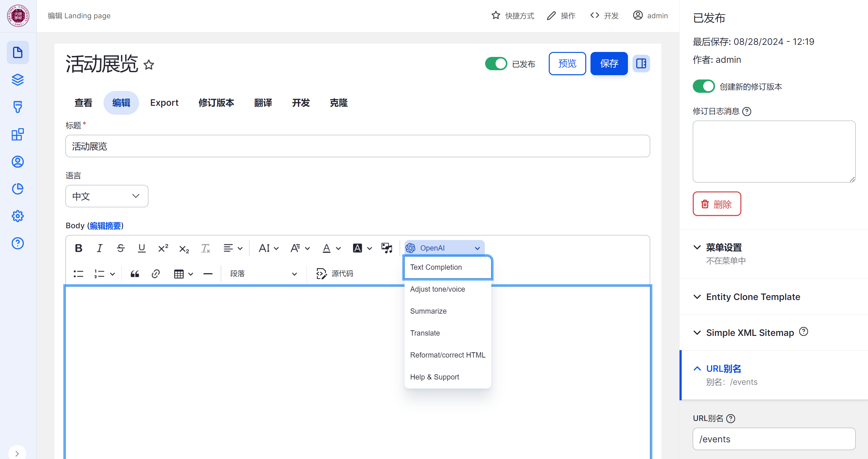Click the Insert media icon in toolbar
Viewport: 868px width, 459px height.
point(387,248)
